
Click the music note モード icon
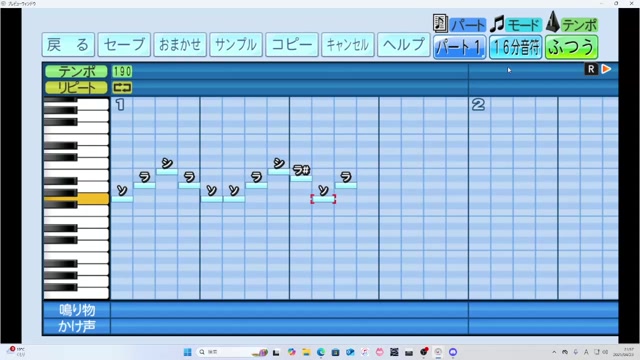point(497,24)
